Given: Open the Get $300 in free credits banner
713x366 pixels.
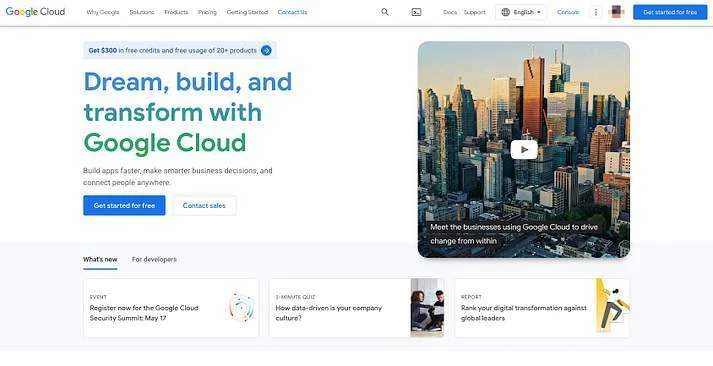Looking at the screenshot, I should [180, 50].
